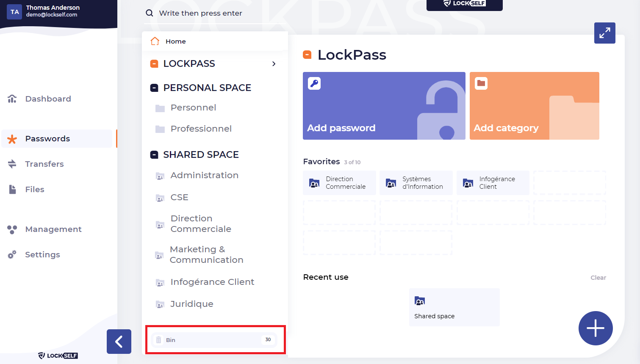Screen dimensions: 640x364
Task: Open the Systèmes d'Information favorite
Action: tap(416, 183)
